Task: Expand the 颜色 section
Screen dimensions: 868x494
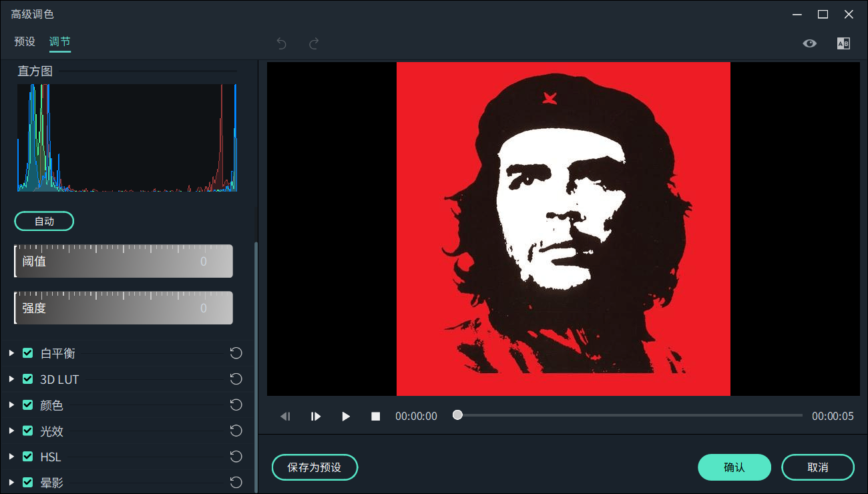Action: 11,405
